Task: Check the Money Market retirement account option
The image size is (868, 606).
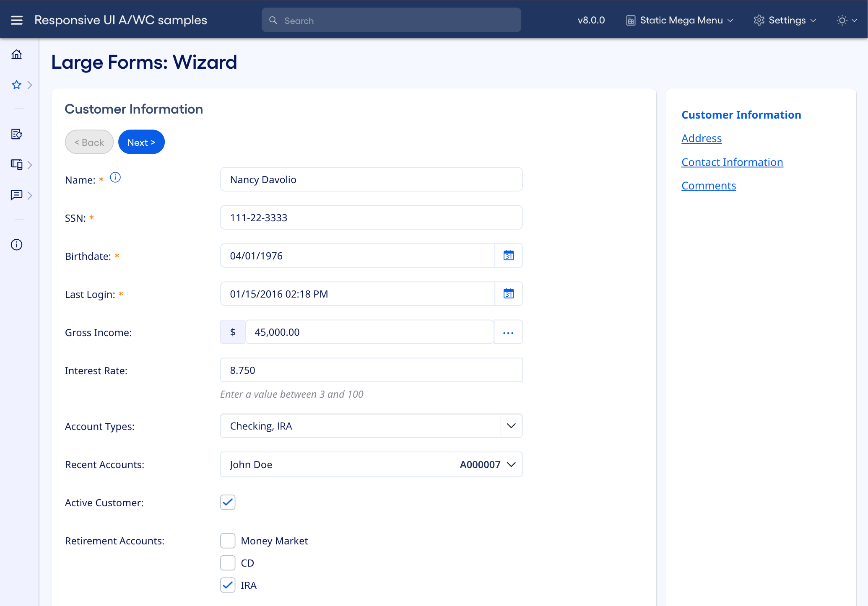Action: [x=228, y=541]
